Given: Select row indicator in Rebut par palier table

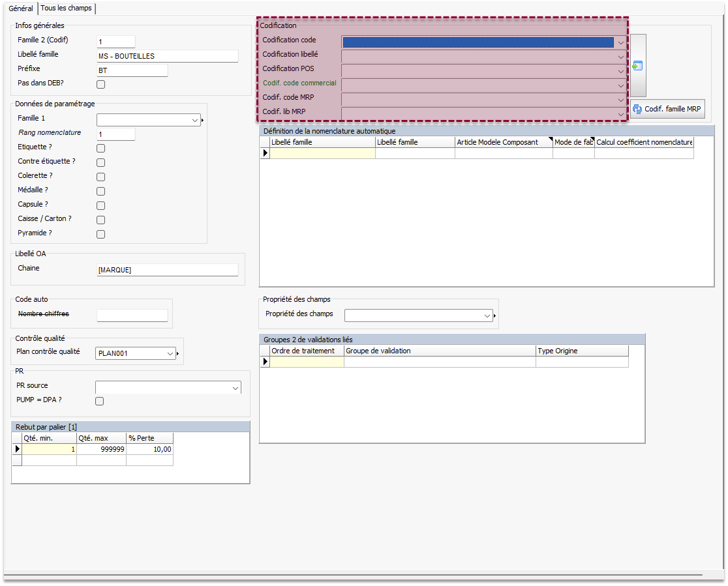Looking at the screenshot, I should coord(17,449).
